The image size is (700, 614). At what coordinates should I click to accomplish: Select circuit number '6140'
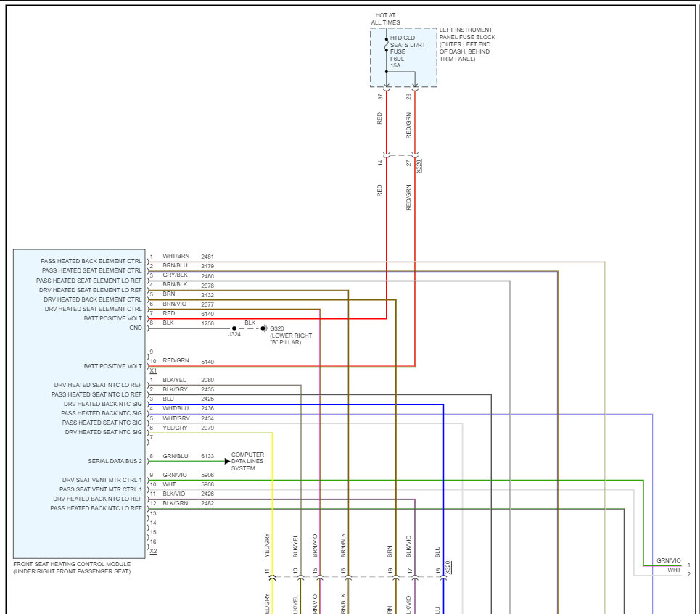(x=207, y=314)
